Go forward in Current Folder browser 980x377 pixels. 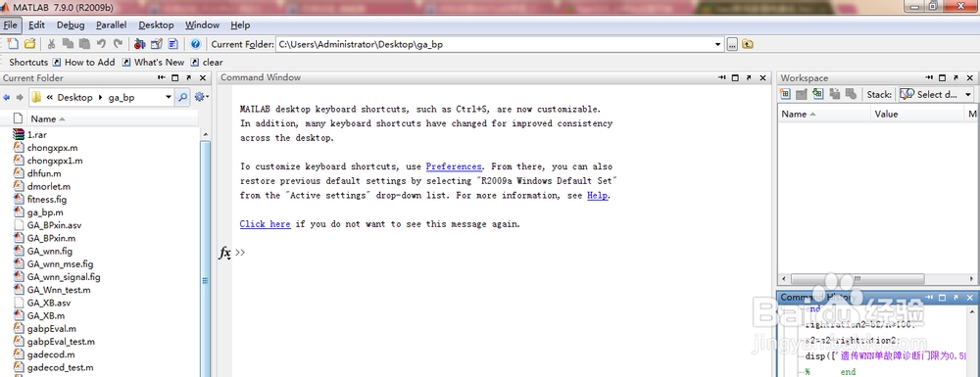coord(20,97)
